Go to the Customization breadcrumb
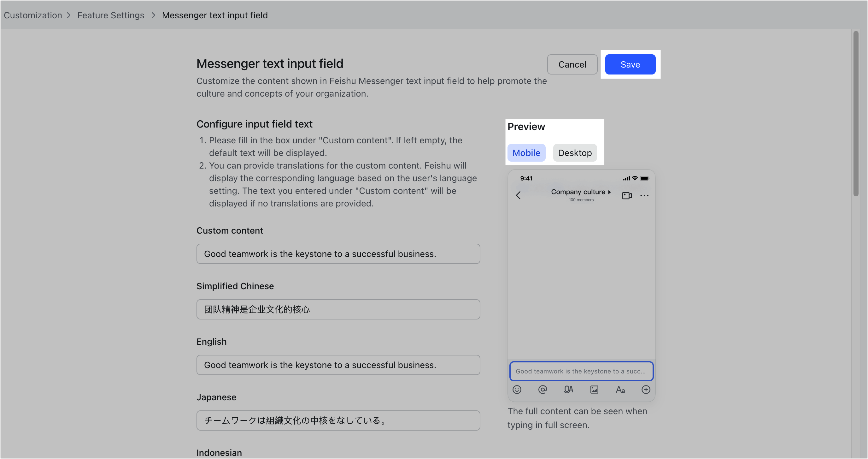Screen dimensions: 868x459 click(33, 15)
